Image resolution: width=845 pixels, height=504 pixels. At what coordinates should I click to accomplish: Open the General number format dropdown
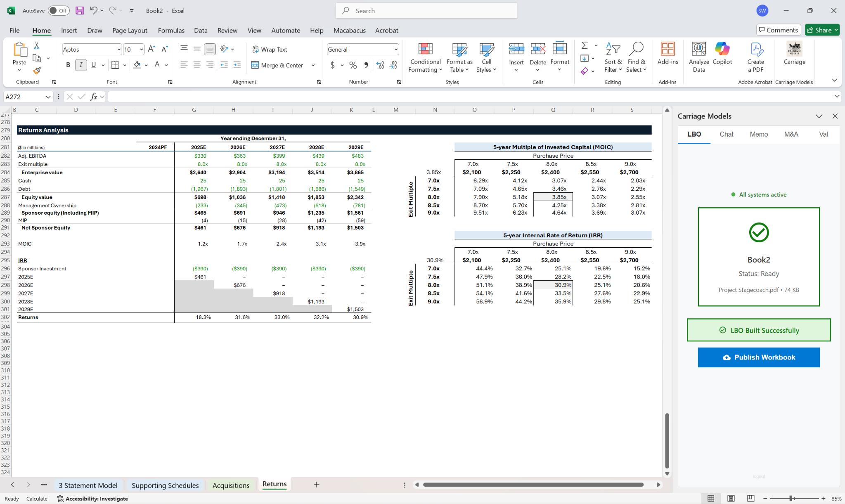(x=395, y=50)
